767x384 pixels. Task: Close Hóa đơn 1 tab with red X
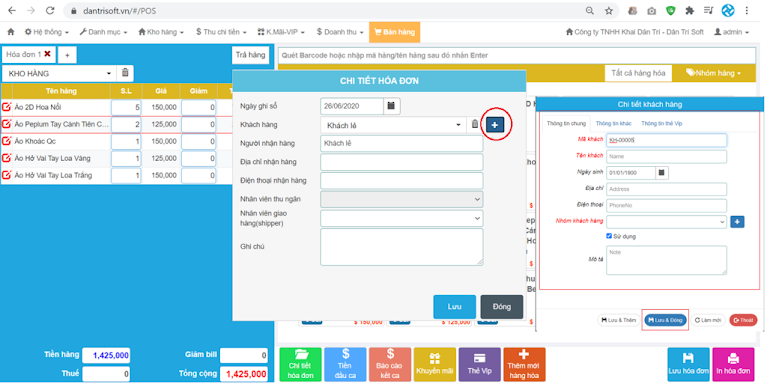point(47,54)
